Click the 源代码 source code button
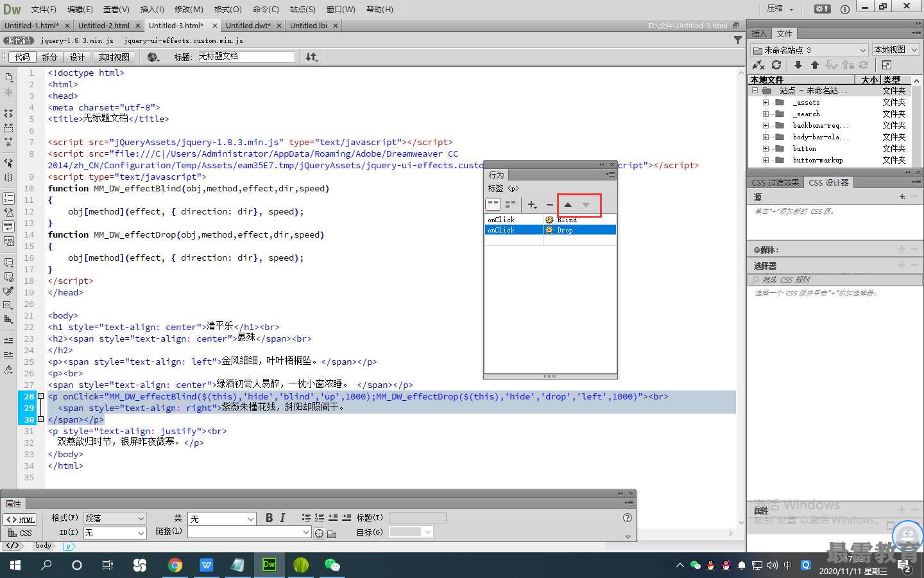This screenshot has width=924, height=578. point(18,40)
